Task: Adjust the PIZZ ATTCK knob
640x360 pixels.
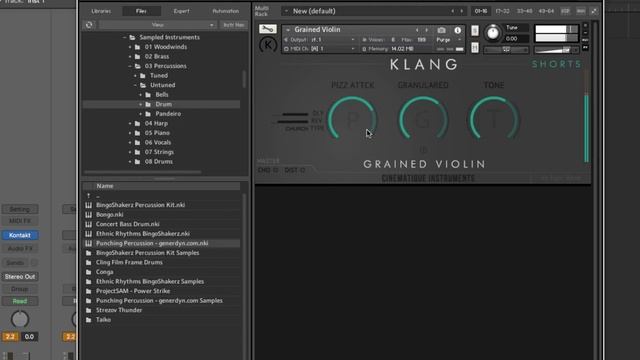Action: point(353,119)
